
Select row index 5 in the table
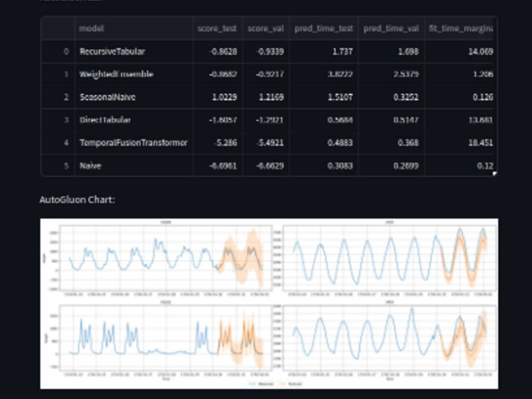click(57, 165)
